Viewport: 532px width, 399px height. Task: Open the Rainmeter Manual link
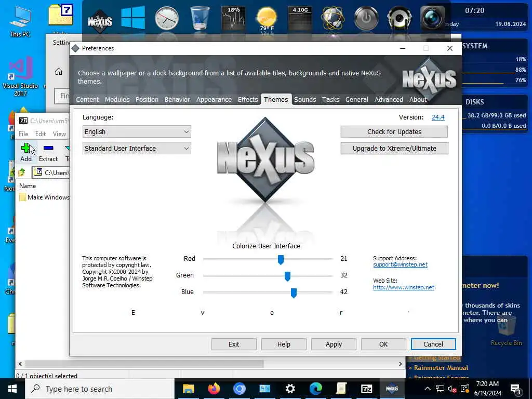tap(441, 367)
